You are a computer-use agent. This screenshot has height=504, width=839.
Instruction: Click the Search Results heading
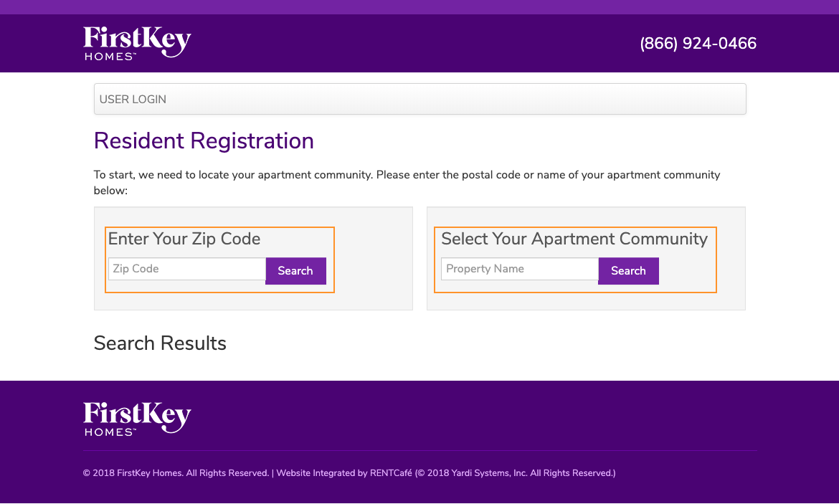[160, 343]
